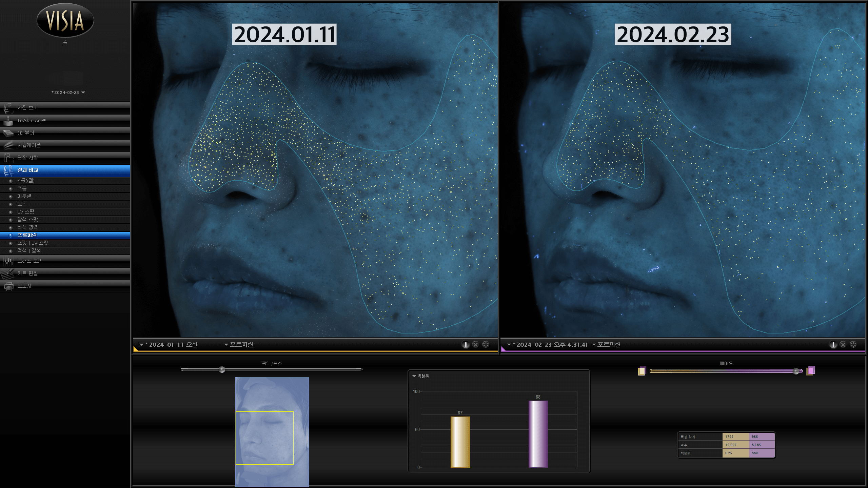The width and height of the screenshot is (868, 488).
Task: Click the 확대/축소 zoom slider handle
Action: [x=222, y=369]
